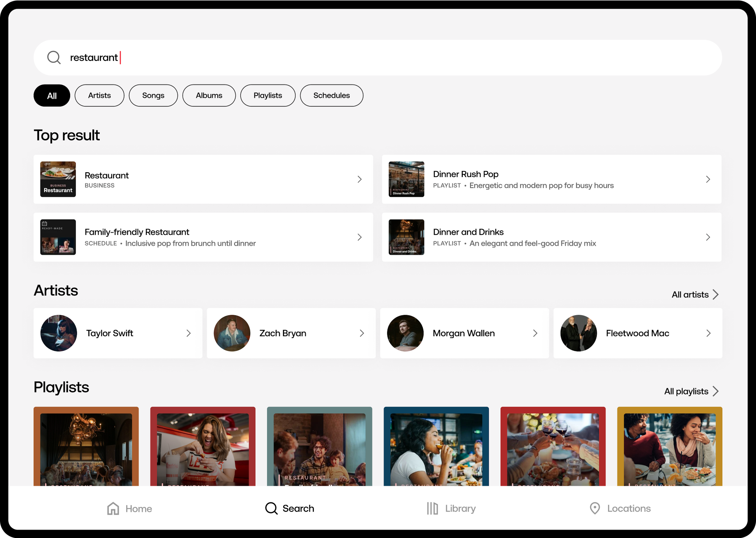Open the yellow couple brunch playlist card
The height and width of the screenshot is (538, 756).
click(670, 446)
